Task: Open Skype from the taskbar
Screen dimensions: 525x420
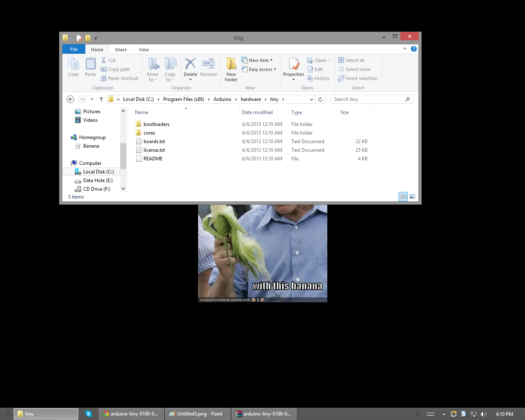Action: 89,414
